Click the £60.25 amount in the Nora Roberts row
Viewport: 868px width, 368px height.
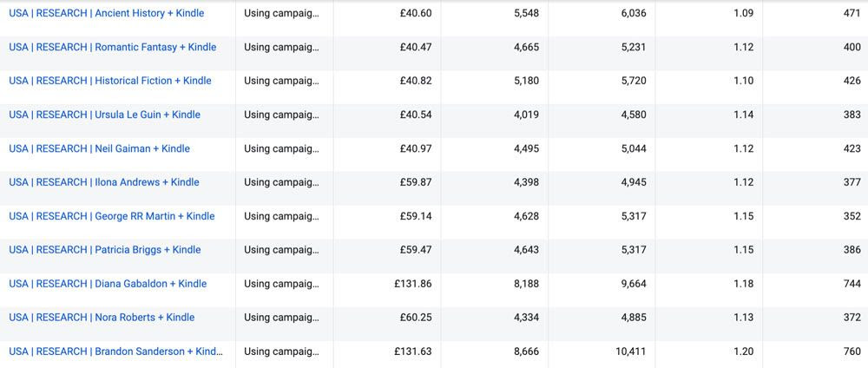tap(415, 318)
